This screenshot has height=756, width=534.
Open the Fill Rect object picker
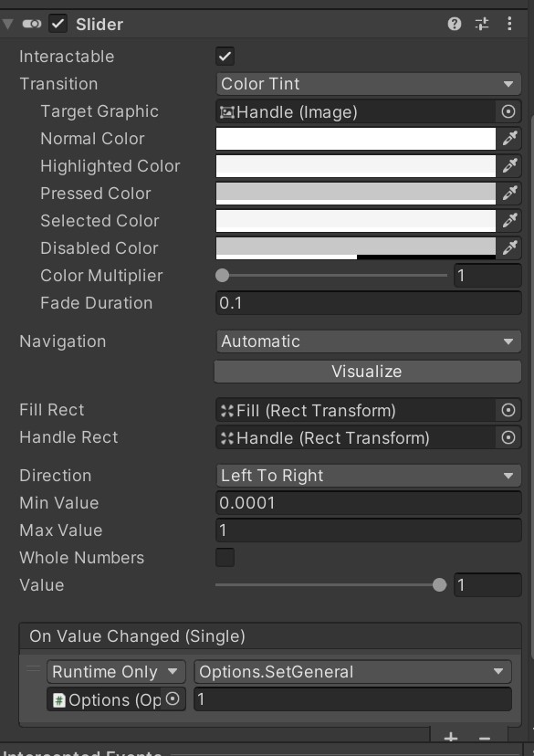pos(508,410)
